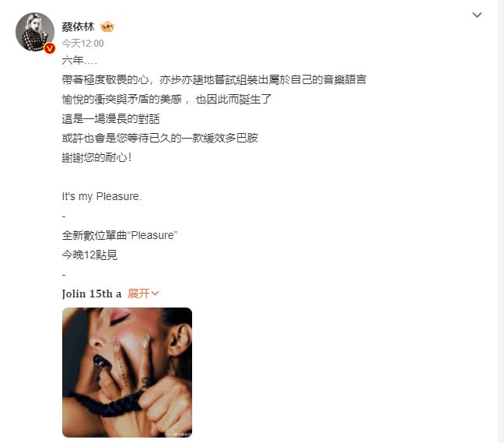Click the red verified V badge
Image resolution: width=504 pixels, height=443 pixels.
[x=50, y=48]
